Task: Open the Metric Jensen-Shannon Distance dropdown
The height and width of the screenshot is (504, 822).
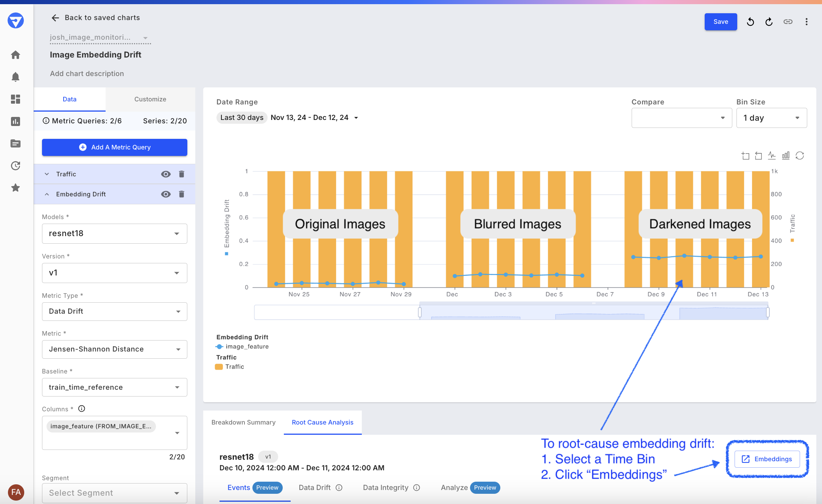Action: point(114,349)
